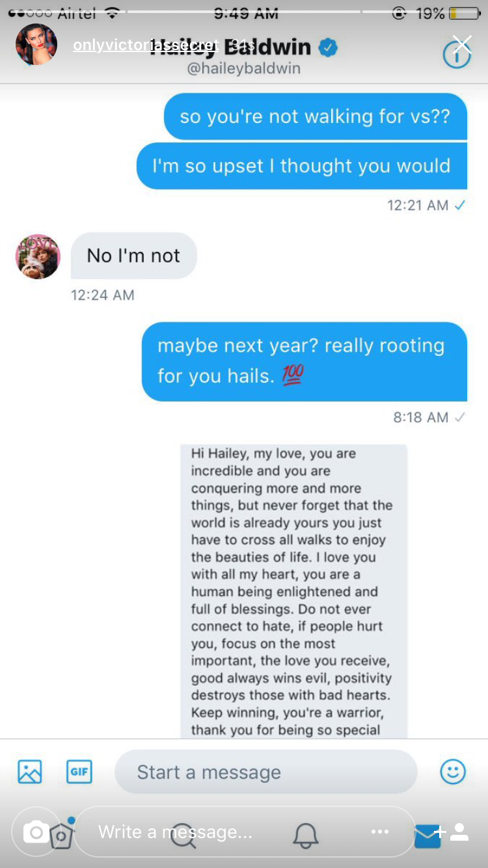Open the emoji smiley picker
The width and height of the screenshot is (488, 868).
(x=453, y=772)
